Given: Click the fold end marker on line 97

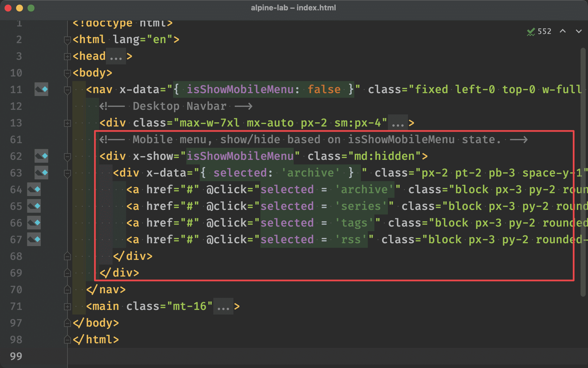Looking at the screenshot, I should 67,323.
